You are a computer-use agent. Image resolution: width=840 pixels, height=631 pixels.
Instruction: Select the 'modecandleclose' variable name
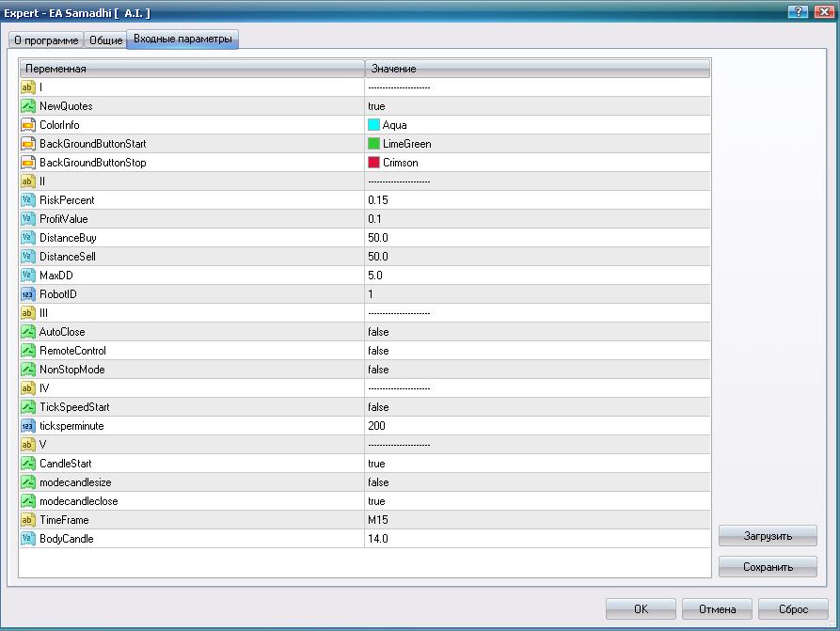[79, 501]
